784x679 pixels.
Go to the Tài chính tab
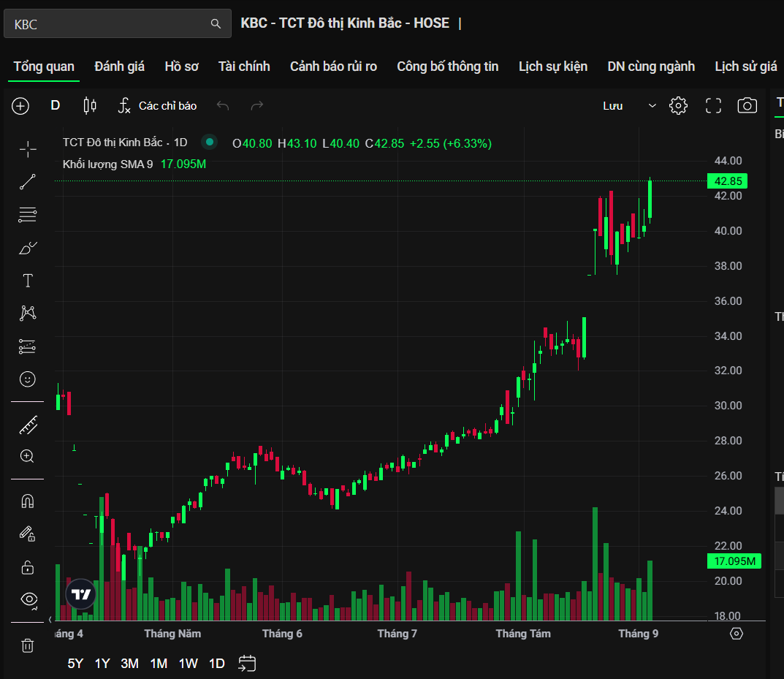pos(244,67)
